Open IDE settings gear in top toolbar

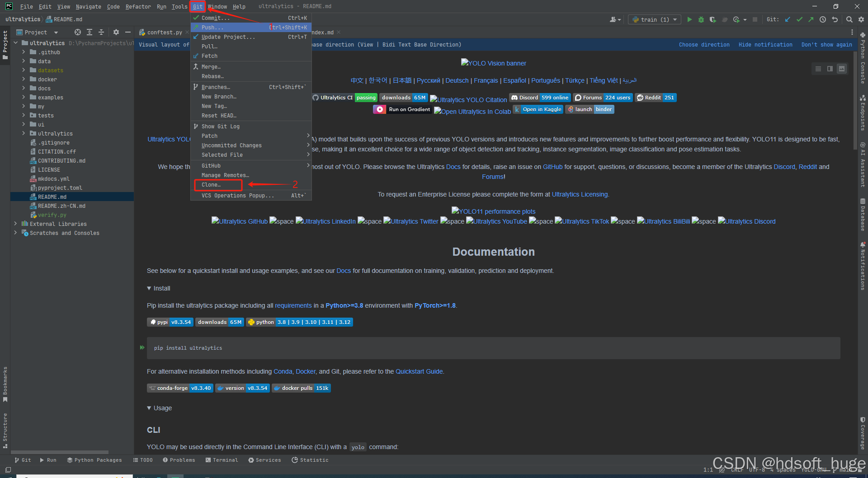tap(861, 19)
